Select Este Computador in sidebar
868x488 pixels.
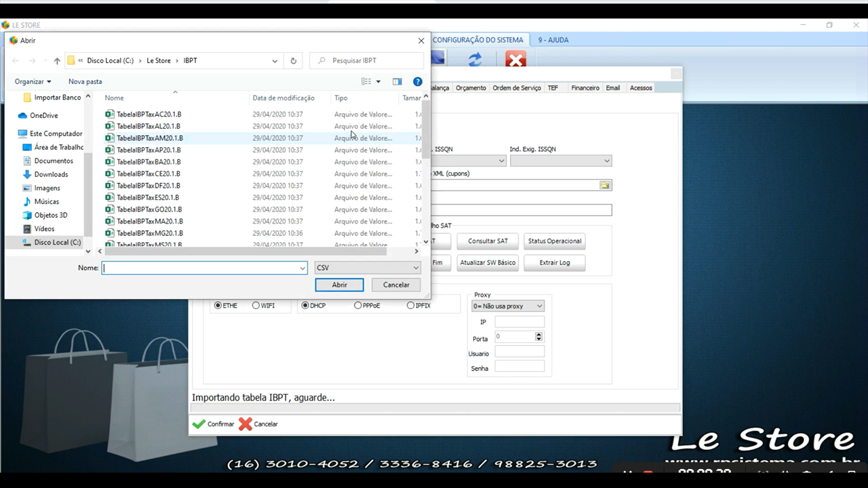point(56,134)
